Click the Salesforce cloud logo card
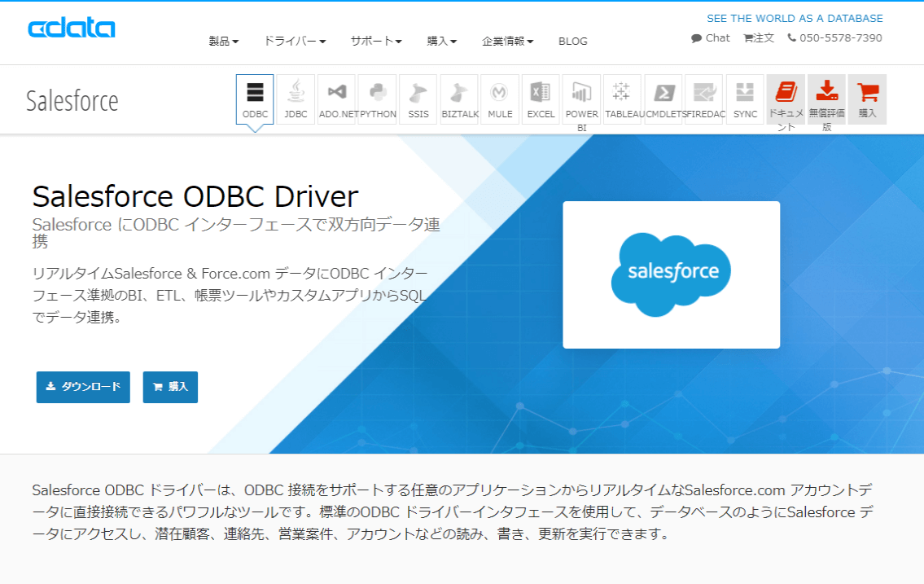924x584 pixels. coord(671,274)
